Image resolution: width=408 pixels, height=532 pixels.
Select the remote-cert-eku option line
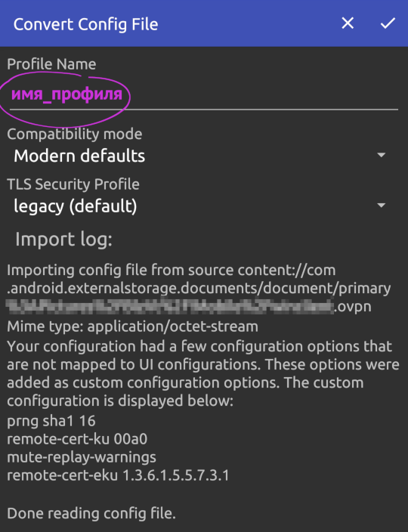pos(118,475)
